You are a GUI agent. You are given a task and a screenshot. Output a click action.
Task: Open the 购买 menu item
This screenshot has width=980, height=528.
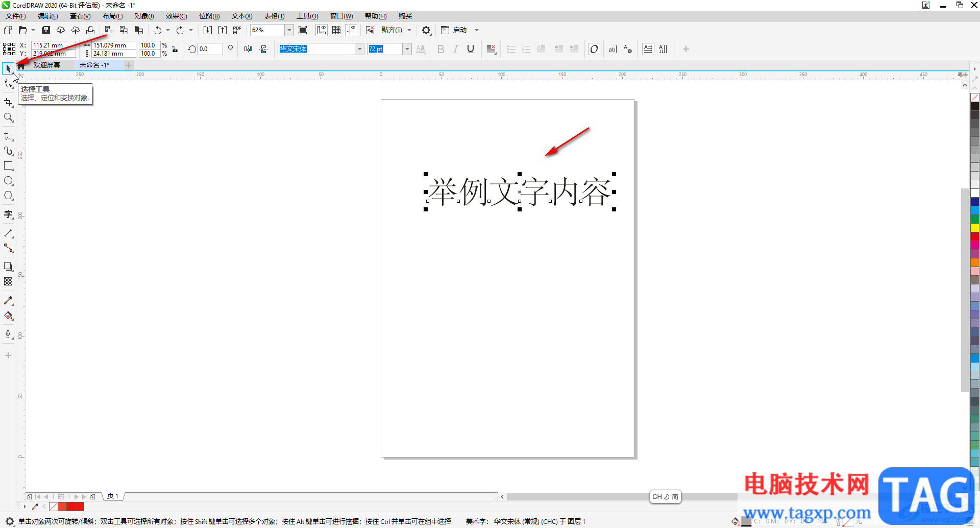[x=405, y=16]
